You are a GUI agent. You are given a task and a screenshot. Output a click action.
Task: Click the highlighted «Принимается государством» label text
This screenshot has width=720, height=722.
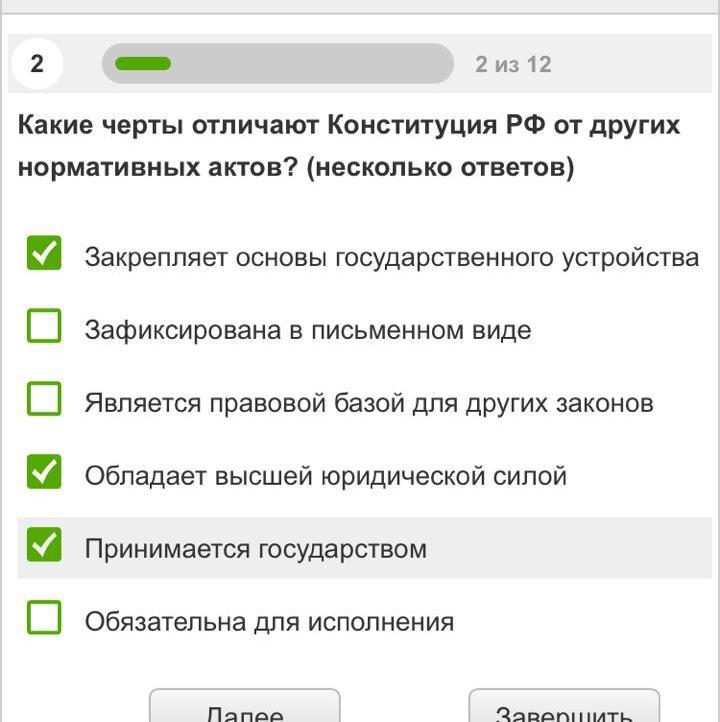coord(255,549)
